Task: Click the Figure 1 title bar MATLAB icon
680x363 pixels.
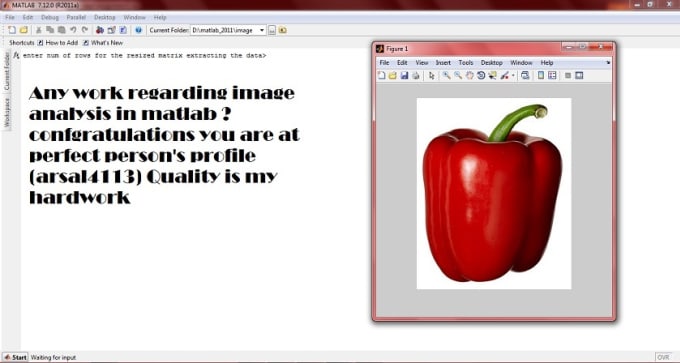Action: point(380,49)
